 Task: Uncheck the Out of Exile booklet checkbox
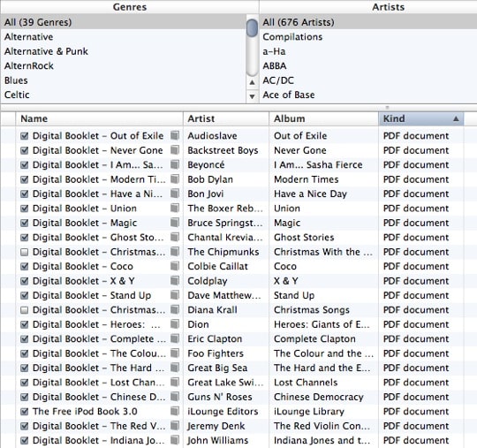[x=25, y=136]
